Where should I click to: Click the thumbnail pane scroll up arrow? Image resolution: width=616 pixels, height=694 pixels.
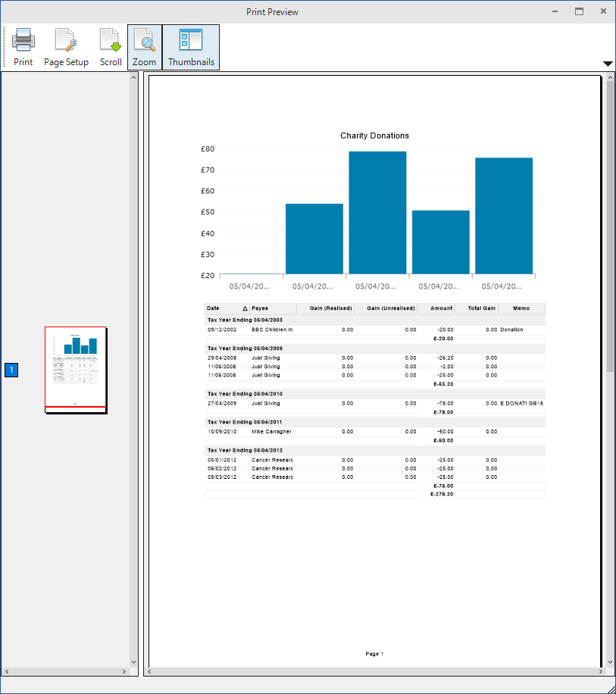click(134, 77)
